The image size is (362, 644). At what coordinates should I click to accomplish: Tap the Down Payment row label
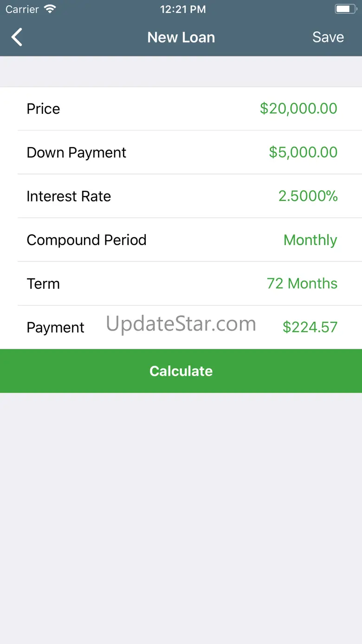coord(77,152)
